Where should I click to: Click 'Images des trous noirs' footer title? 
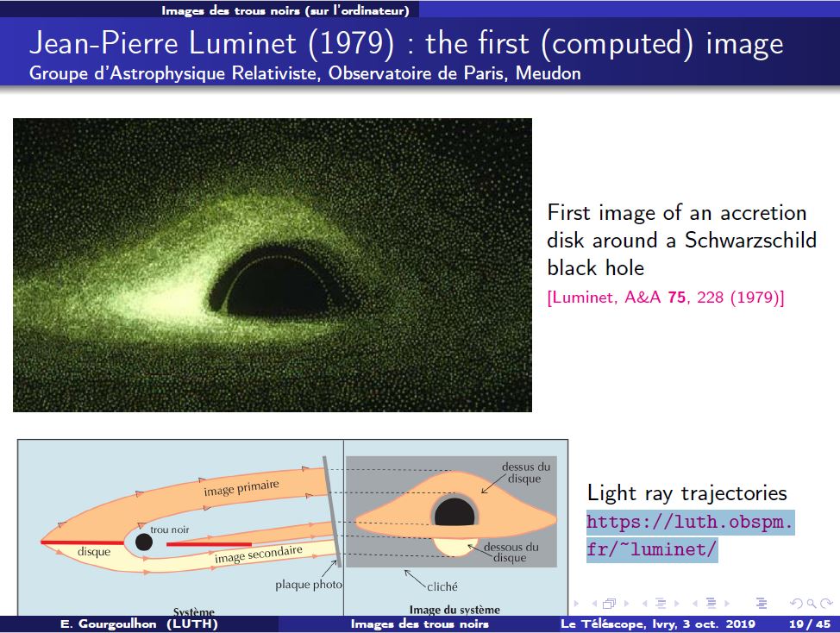(x=420, y=624)
